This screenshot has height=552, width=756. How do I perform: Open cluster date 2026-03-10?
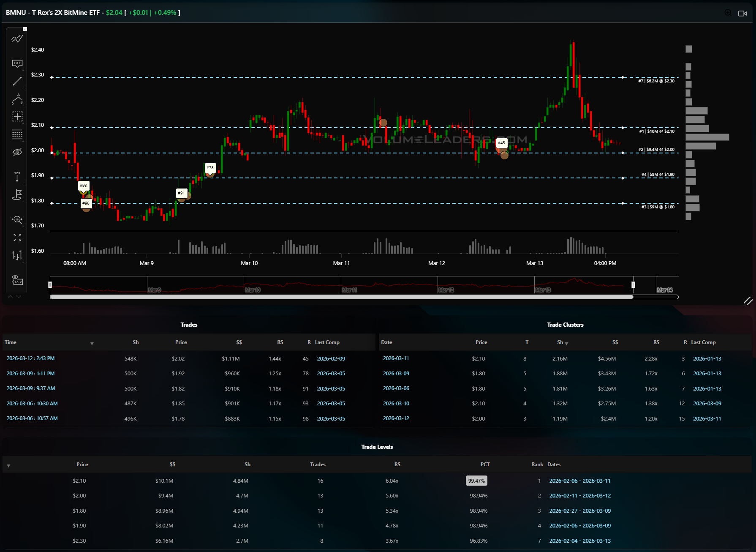tap(396, 404)
